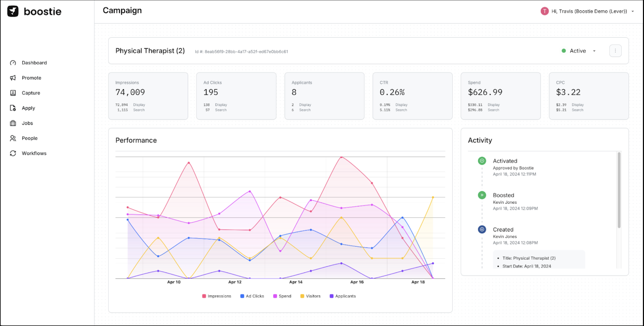Viewport: 644px width, 326px height.
Task: Click the Activated green activity icon
Action: (482, 161)
